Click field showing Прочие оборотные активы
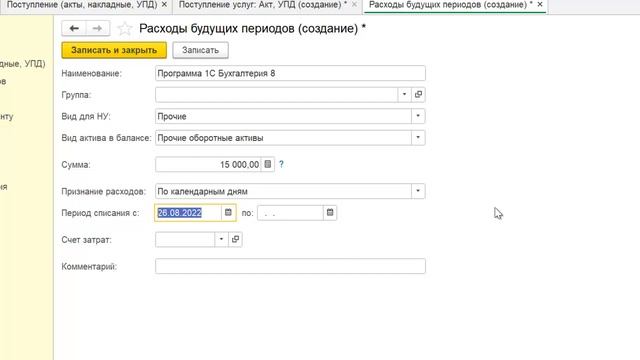 click(283, 138)
